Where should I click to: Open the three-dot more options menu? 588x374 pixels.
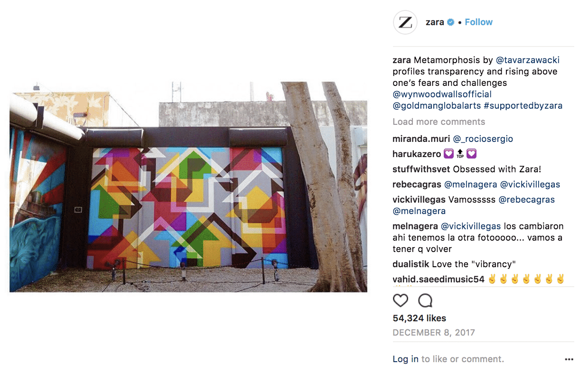tap(569, 359)
